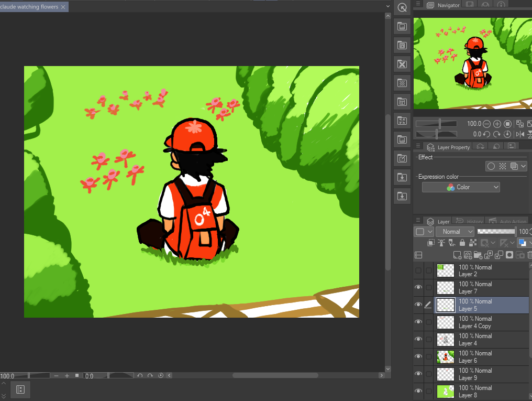Open the quick access cursor icon

(402, 7)
